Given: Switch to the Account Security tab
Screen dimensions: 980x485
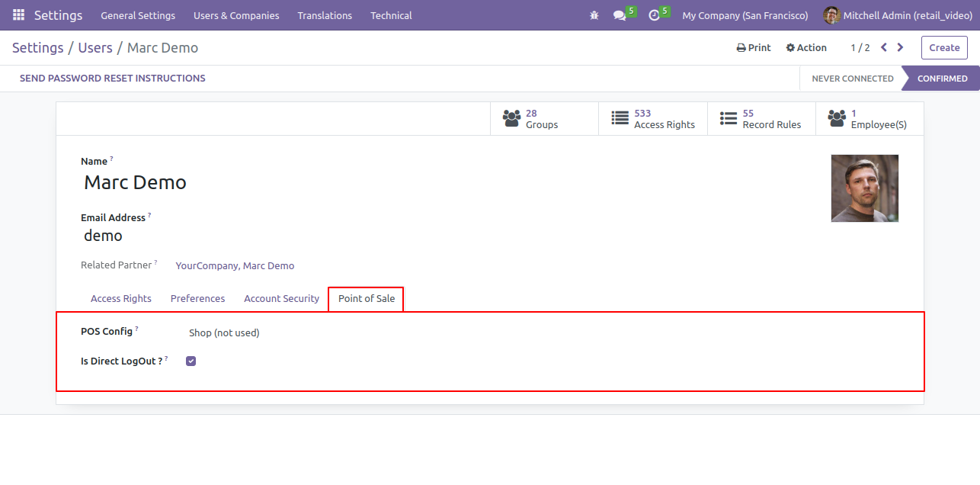Looking at the screenshot, I should pos(281,299).
